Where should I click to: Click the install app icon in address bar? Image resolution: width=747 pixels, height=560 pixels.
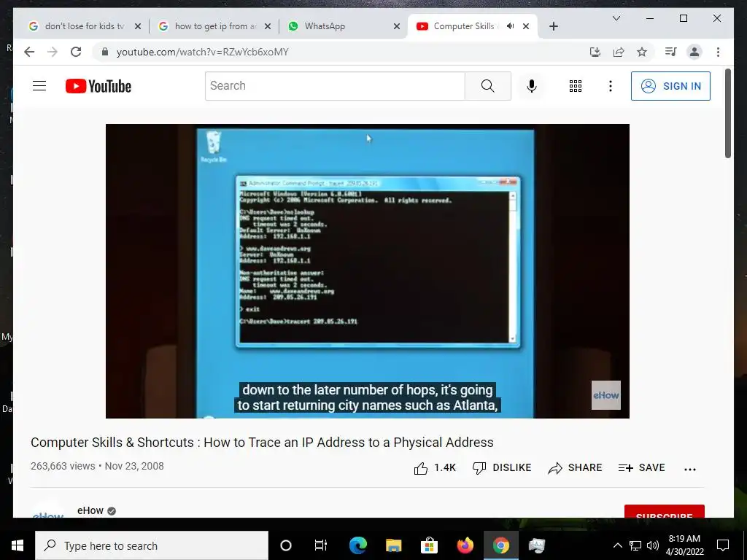point(595,52)
